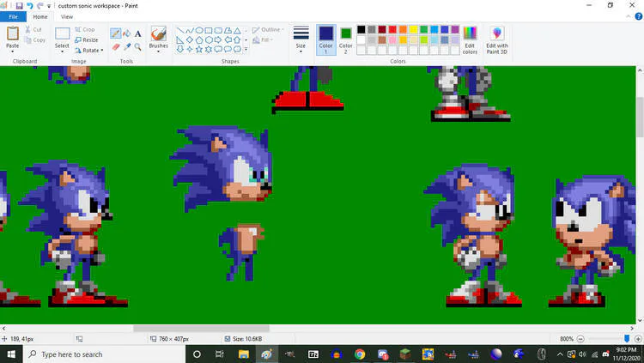Choose the Triangle shape

(x=237, y=30)
